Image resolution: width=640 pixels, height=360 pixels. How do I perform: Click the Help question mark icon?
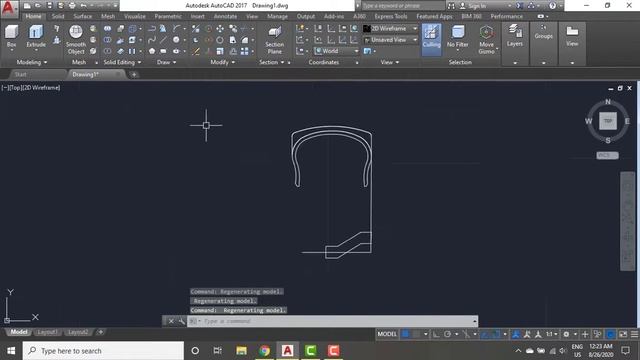click(x=553, y=6)
